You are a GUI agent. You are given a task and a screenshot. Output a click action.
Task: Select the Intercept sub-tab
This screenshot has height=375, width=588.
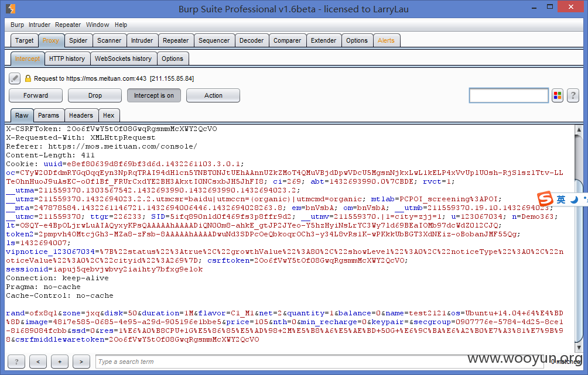pos(28,59)
